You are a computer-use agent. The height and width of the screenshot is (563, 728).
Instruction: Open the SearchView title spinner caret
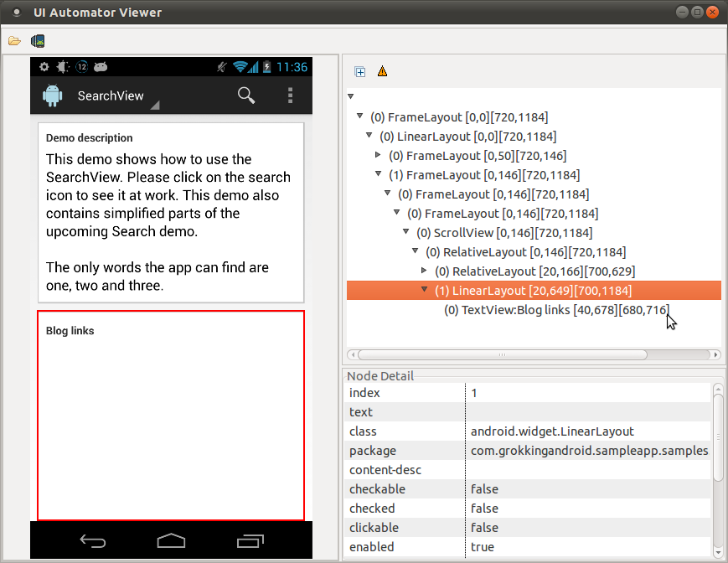click(x=154, y=105)
